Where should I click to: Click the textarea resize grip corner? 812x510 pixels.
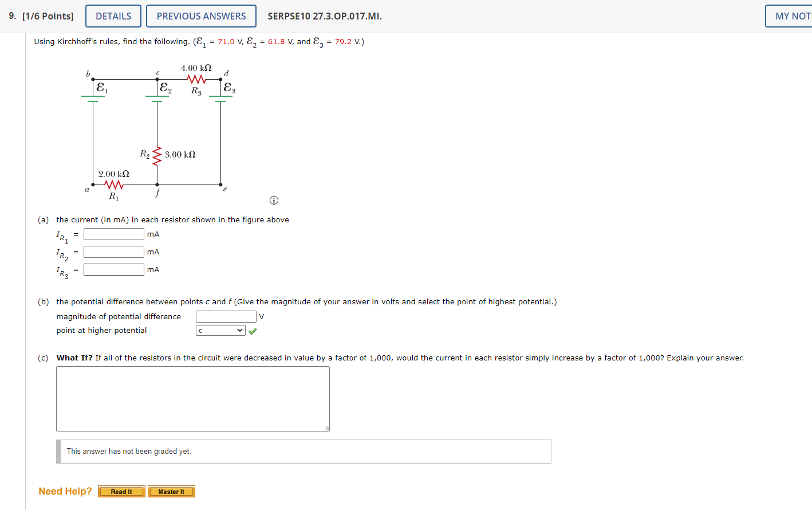(327, 427)
